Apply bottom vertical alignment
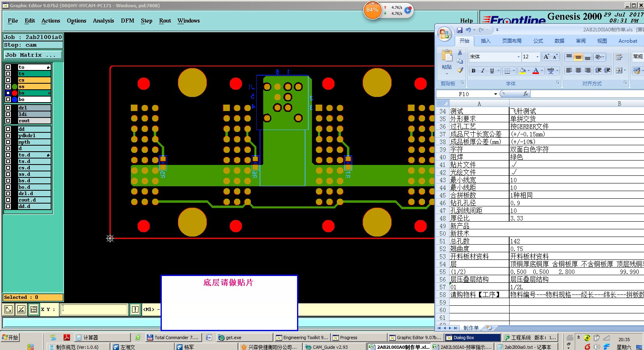The height and width of the screenshot is (350, 644). coord(587,57)
